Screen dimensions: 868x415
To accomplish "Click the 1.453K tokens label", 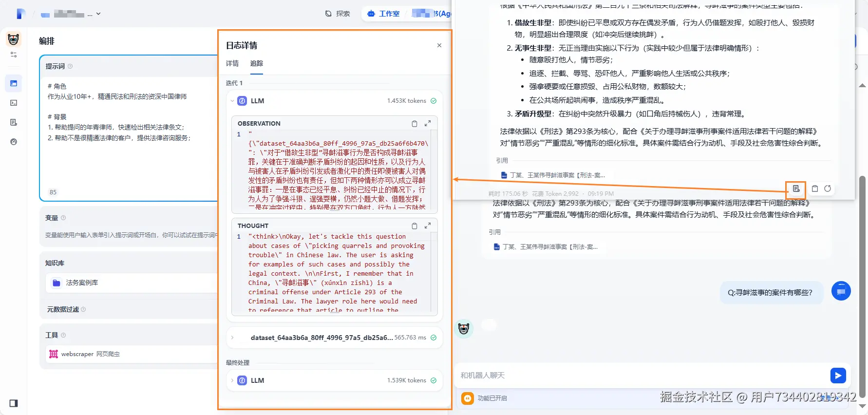I will (407, 101).
